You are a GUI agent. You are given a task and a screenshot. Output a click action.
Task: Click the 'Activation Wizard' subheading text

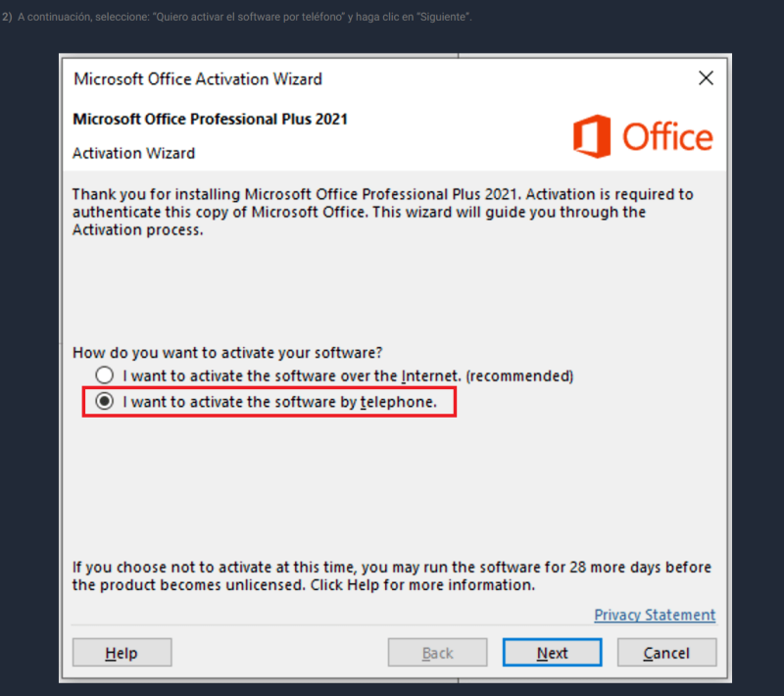[133, 153]
